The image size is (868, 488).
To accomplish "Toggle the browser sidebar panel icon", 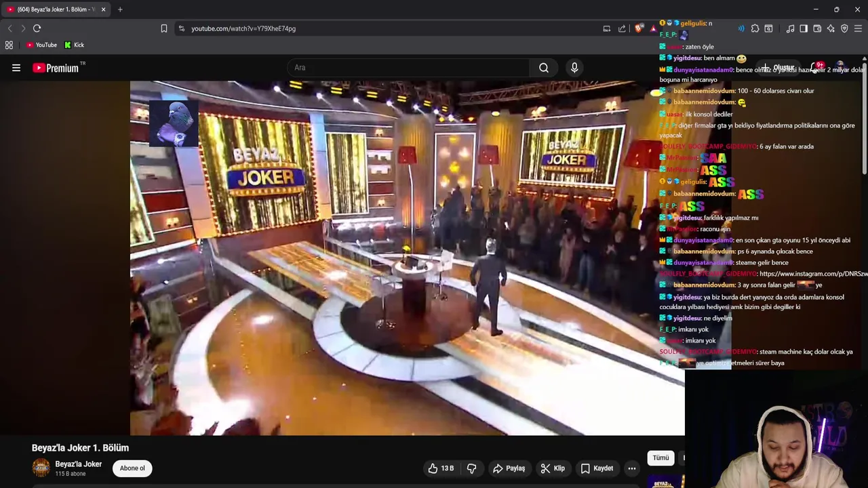I will 804,28.
